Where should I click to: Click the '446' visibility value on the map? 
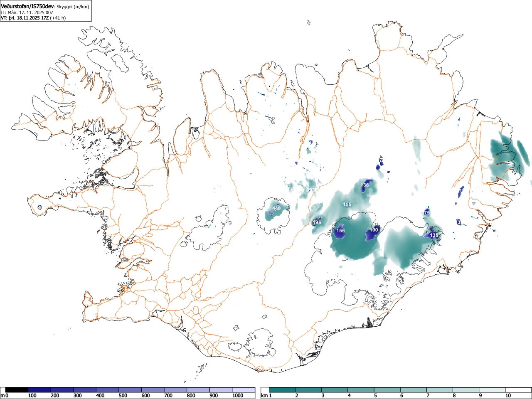tap(276, 208)
